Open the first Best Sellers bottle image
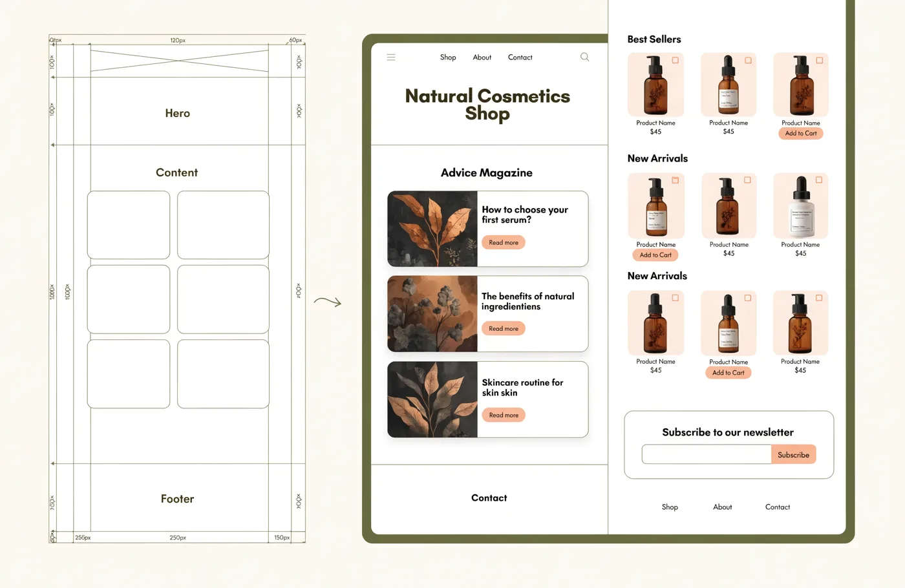 [655, 85]
